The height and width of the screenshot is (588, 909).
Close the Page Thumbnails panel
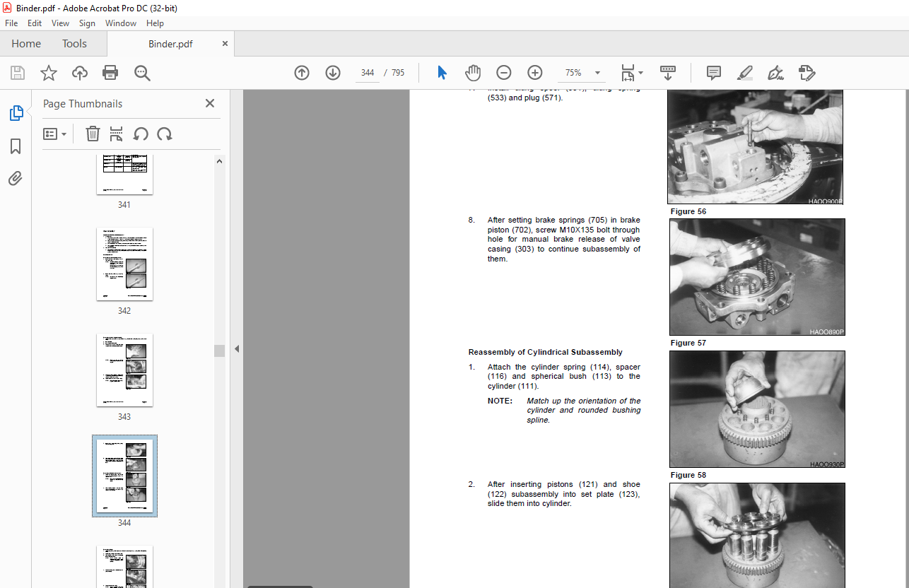click(x=210, y=103)
